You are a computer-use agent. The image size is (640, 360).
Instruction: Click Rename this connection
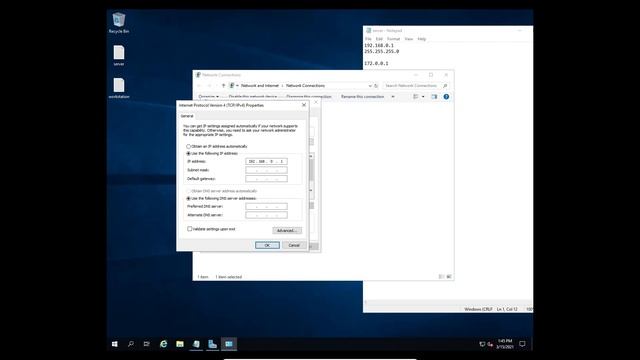[362, 97]
